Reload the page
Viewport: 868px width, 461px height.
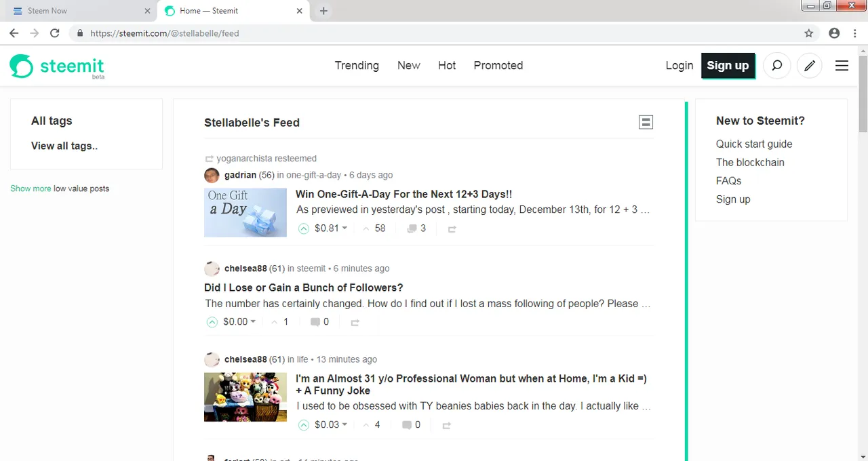point(55,33)
